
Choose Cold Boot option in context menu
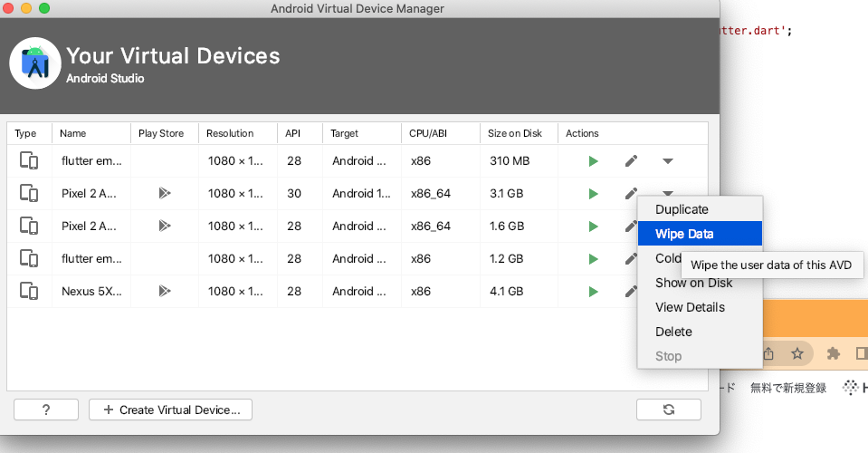point(668,258)
